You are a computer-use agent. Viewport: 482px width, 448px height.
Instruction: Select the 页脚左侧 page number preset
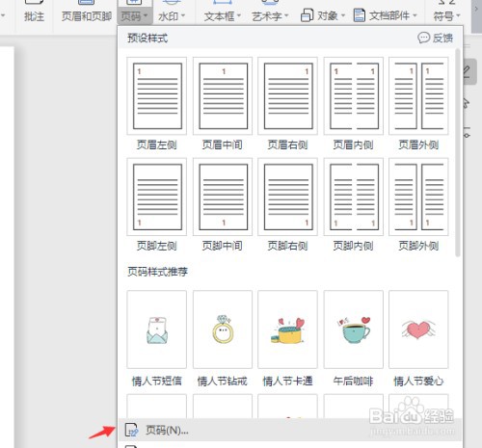click(157, 197)
